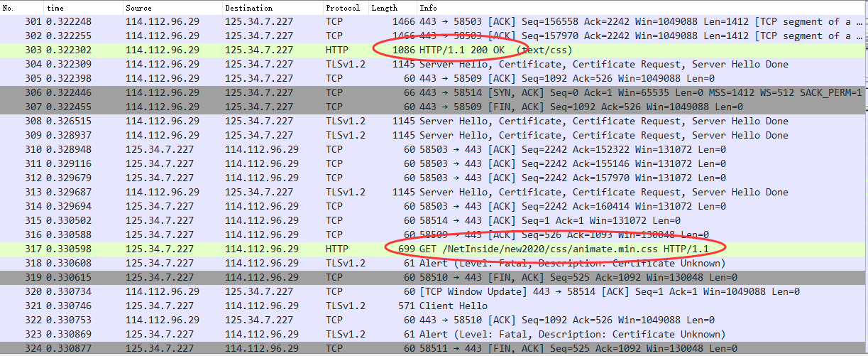Image resolution: width=868 pixels, height=356 pixels.
Task: Click HTTP protocol cell of packet 317
Action: (x=337, y=249)
